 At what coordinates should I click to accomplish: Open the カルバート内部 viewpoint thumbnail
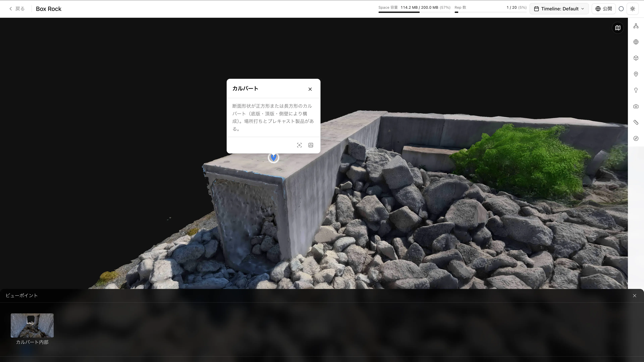(32, 325)
